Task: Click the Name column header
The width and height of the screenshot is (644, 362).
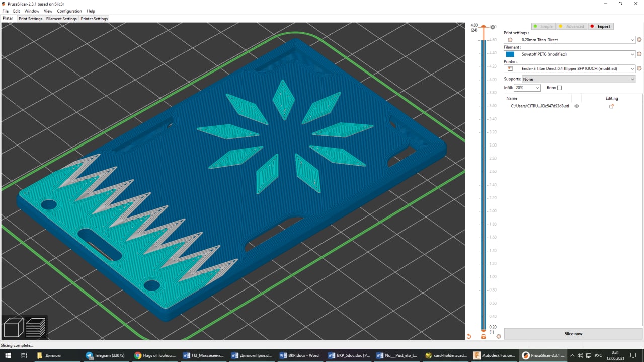Action: [511, 98]
